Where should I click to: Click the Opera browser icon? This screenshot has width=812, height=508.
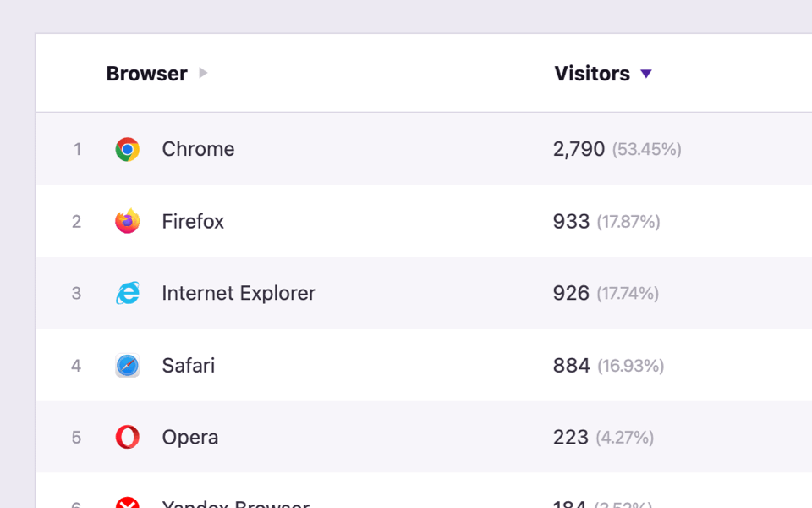127,438
